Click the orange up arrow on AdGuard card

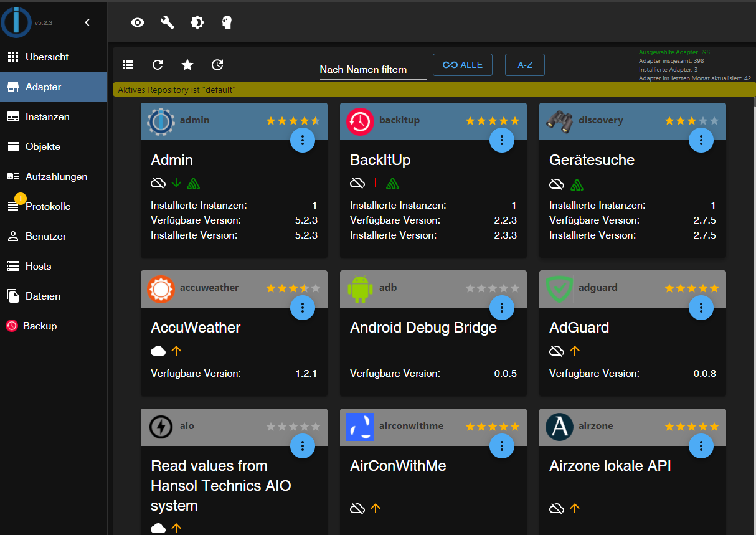coord(575,351)
